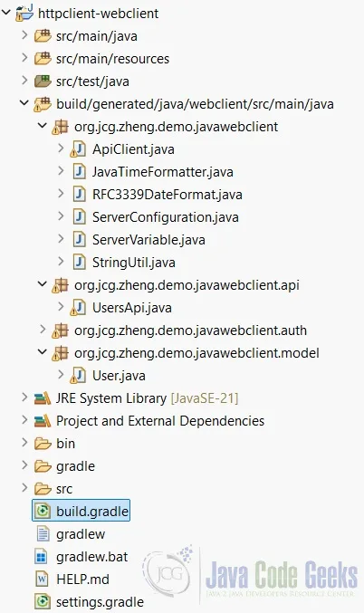364x613 pixels.
Task: Click the ServerConfiguration.java file icon
Action: [x=80, y=217]
